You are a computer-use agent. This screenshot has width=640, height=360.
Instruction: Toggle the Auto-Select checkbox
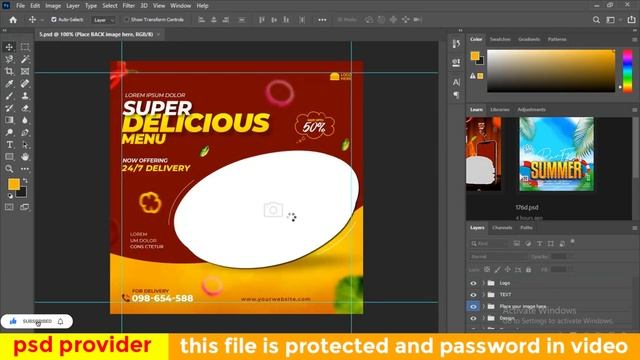click(x=53, y=20)
